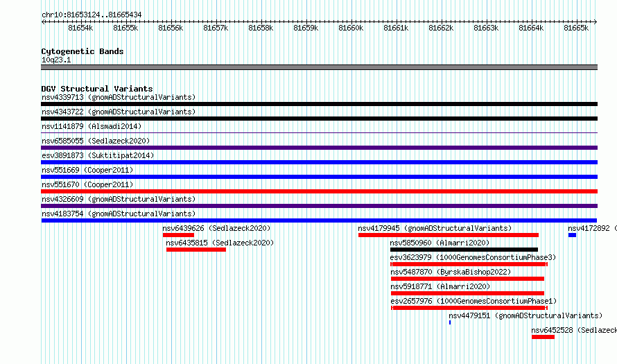Open nsv5487870 ByrskaBishop2022 label

coord(451,272)
